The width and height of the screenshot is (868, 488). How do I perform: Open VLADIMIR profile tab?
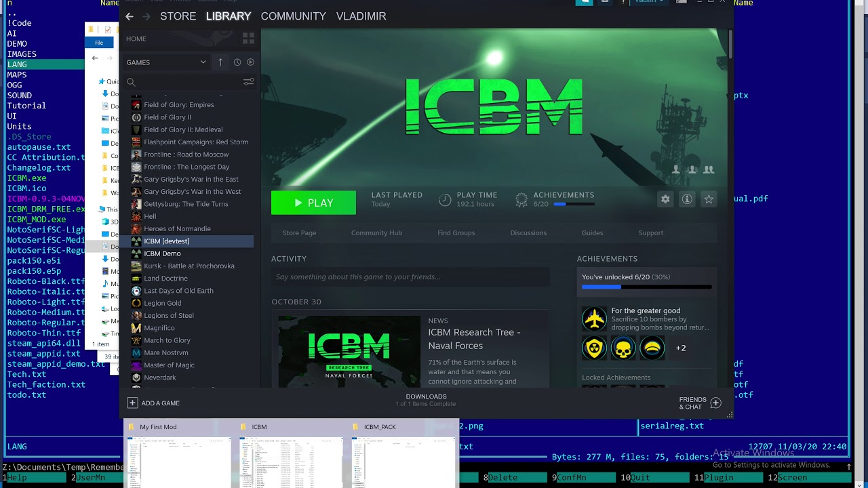(x=361, y=16)
